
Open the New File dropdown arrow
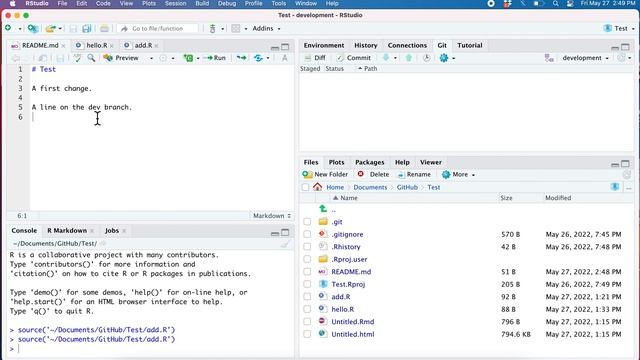pyautogui.click(x=19, y=29)
